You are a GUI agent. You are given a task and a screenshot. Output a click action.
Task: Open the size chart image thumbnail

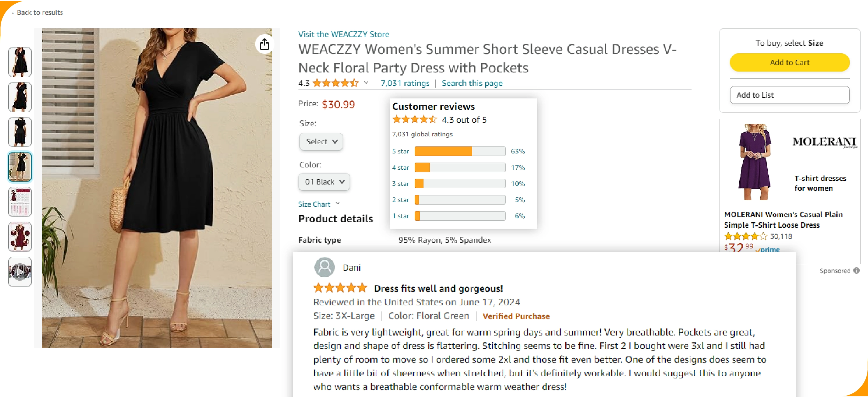click(20, 202)
